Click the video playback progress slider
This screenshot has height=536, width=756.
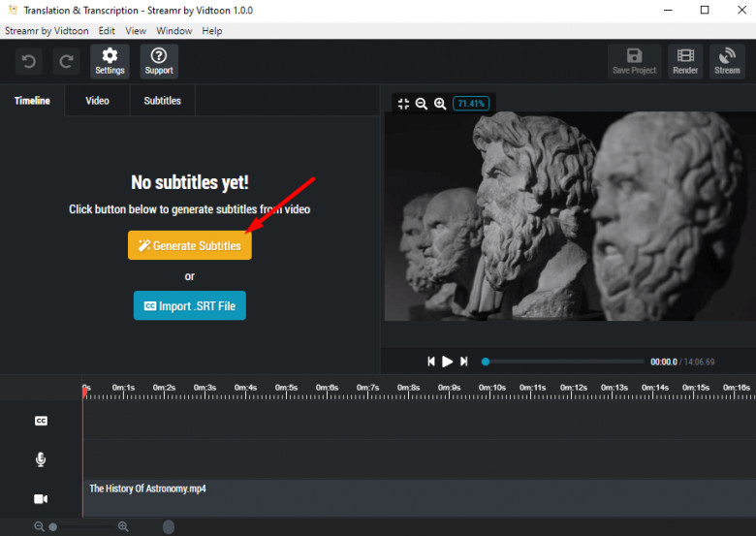(564, 362)
